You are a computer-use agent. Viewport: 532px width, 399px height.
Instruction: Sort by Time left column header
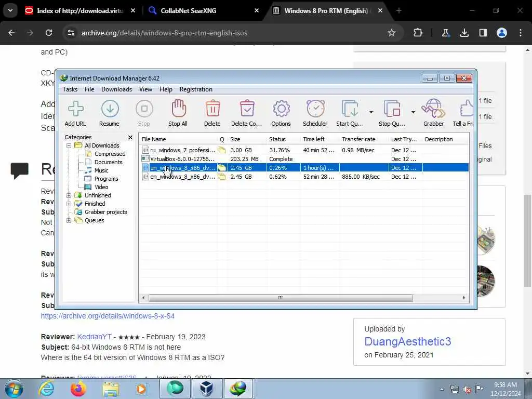[320, 139]
